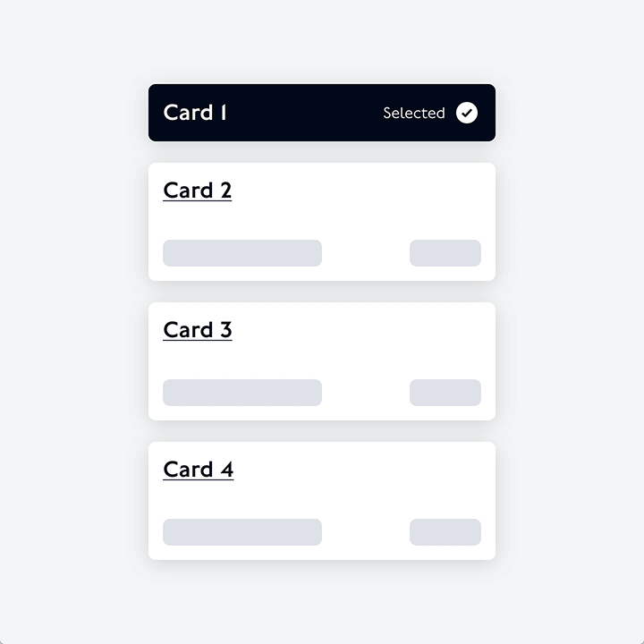Open the Card 2 title link
Image resolution: width=644 pixels, height=644 pixels.
click(x=198, y=191)
